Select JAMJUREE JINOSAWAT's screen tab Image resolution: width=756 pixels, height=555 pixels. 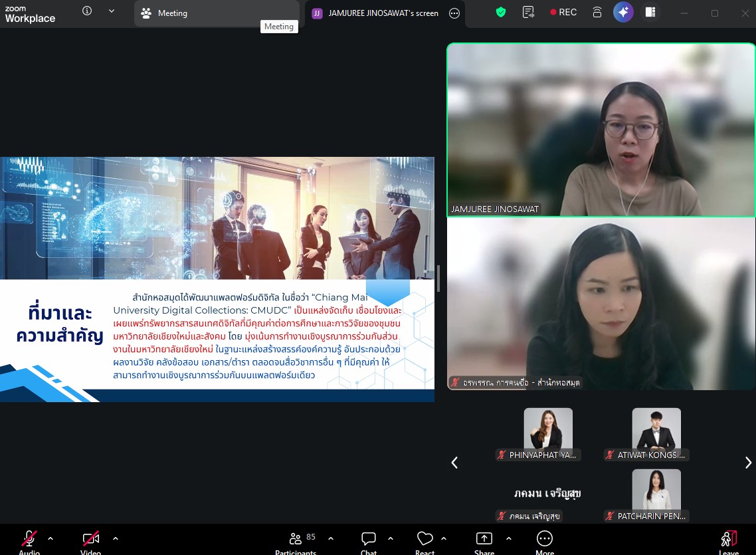tap(376, 13)
